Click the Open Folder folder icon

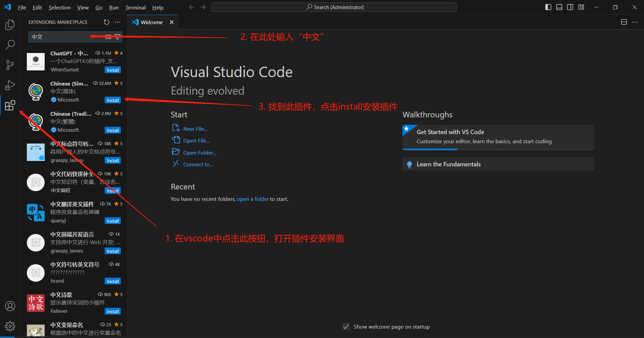pyautogui.click(x=176, y=152)
